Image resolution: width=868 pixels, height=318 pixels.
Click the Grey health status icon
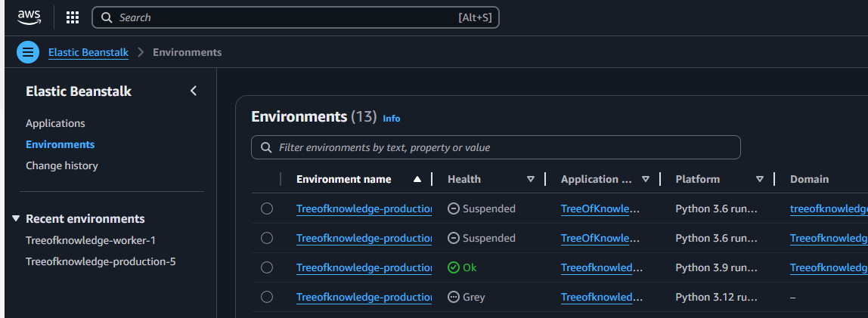(454, 297)
